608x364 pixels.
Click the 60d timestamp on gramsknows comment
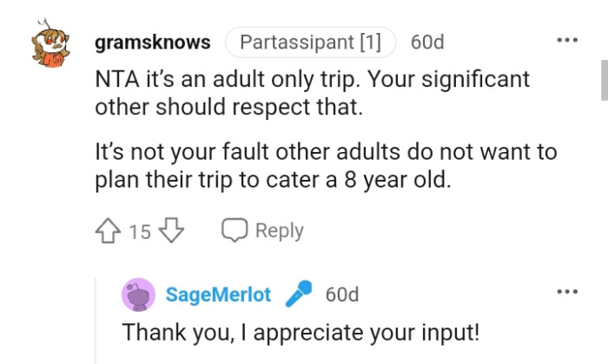pos(427,42)
